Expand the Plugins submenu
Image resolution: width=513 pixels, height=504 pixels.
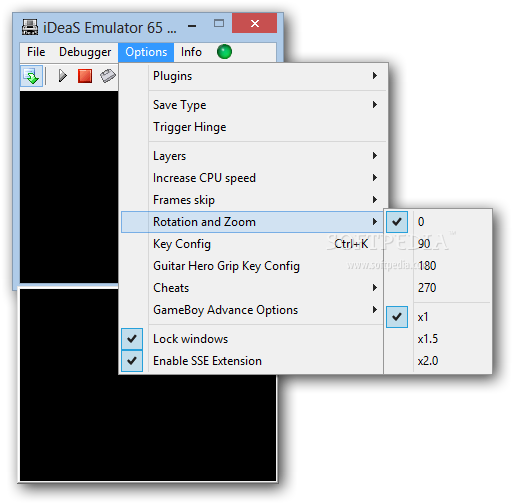pyautogui.click(x=253, y=76)
